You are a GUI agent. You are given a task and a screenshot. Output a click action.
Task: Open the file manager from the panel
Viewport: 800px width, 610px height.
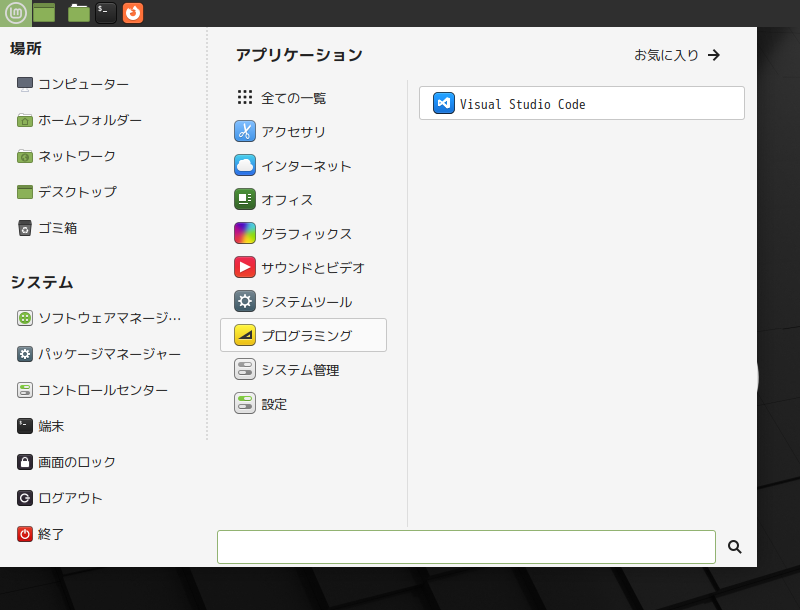coord(79,13)
